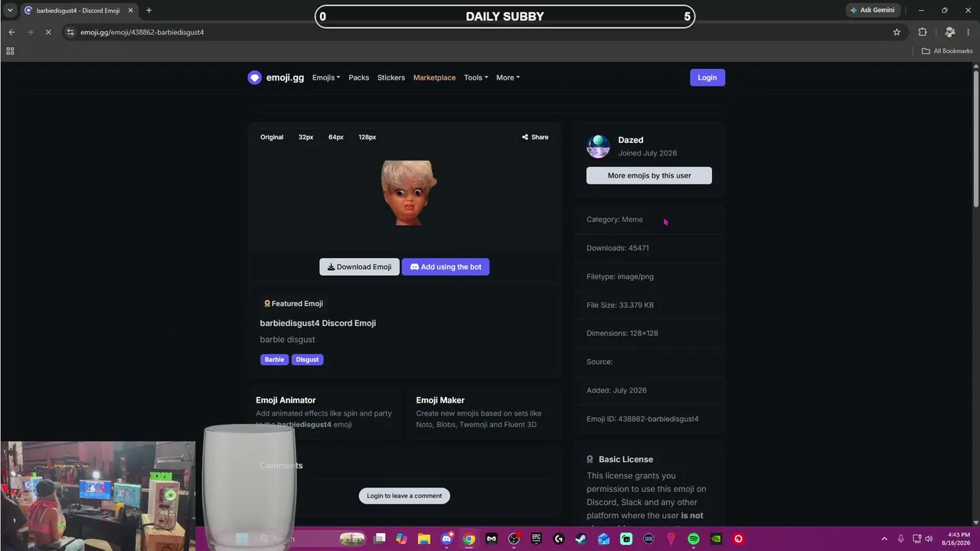Show hidden system tray icons chevron
980x551 pixels.
[884, 539]
